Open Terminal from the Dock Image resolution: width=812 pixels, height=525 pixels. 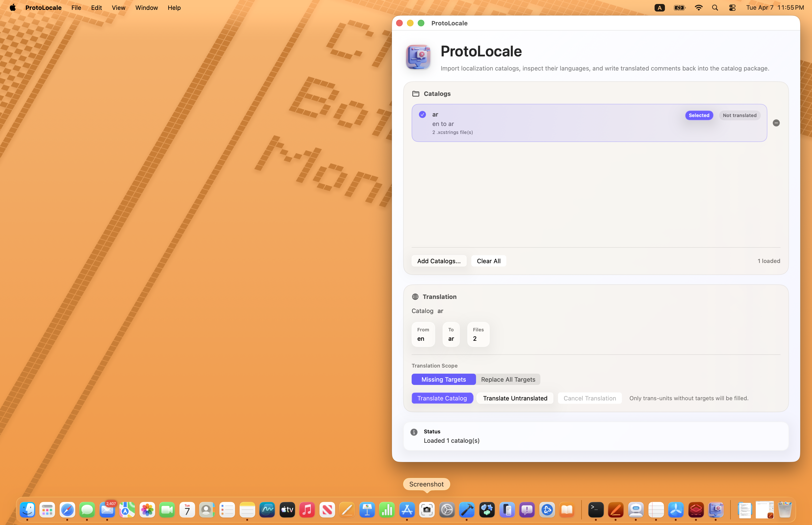596,510
